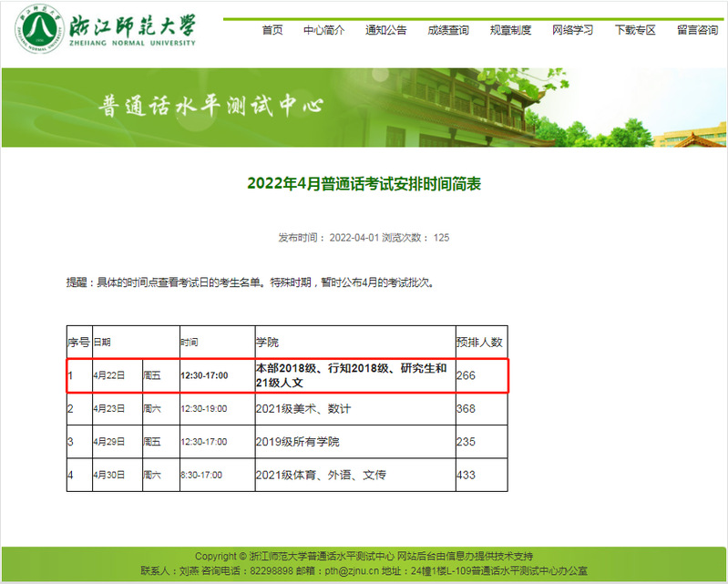Go to 通知公告 page

(386, 30)
